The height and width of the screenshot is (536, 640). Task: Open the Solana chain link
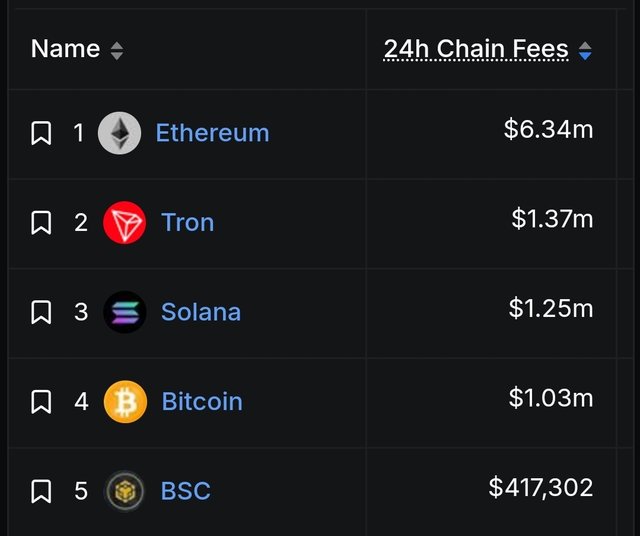[x=201, y=312]
